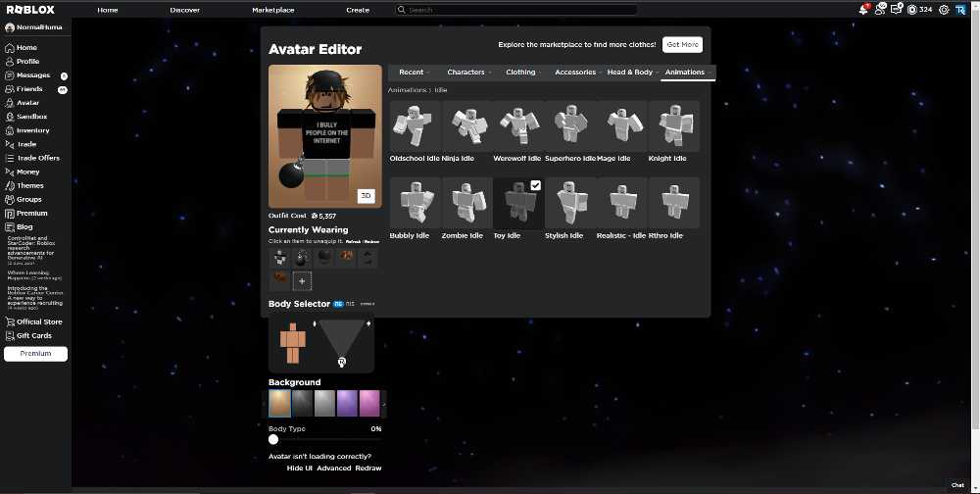Open Money in the sidebar
980x494 pixels.
(23, 172)
